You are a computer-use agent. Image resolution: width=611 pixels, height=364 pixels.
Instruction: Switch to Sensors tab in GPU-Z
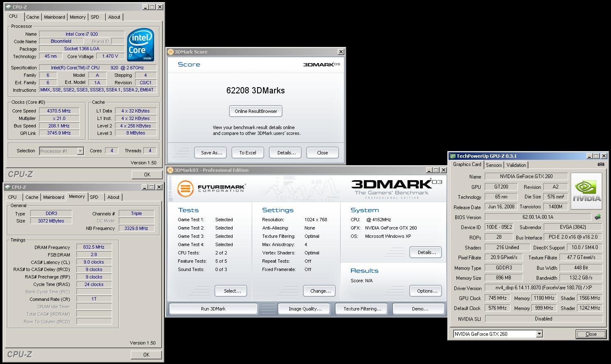tap(494, 165)
